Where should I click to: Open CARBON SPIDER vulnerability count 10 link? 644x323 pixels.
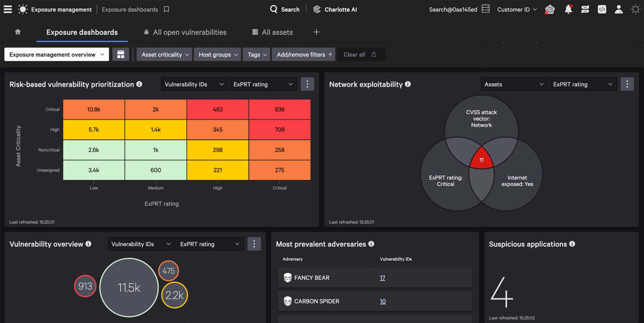(383, 301)
